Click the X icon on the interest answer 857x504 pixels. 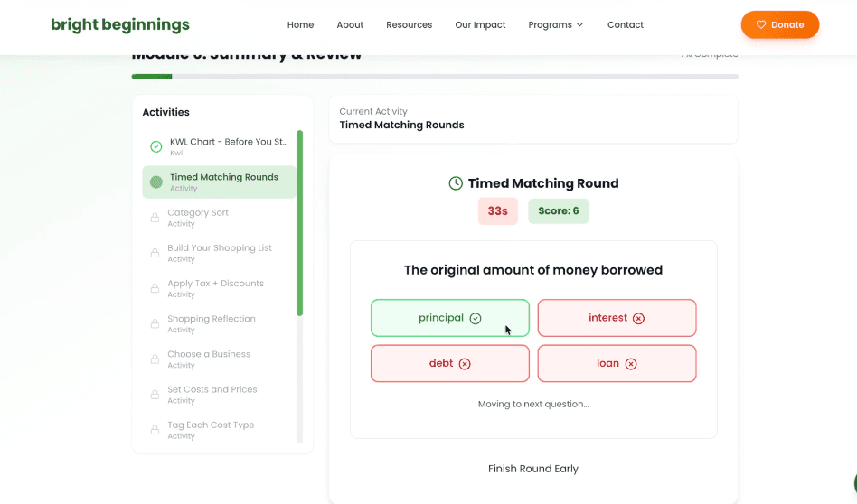point(638,318)
